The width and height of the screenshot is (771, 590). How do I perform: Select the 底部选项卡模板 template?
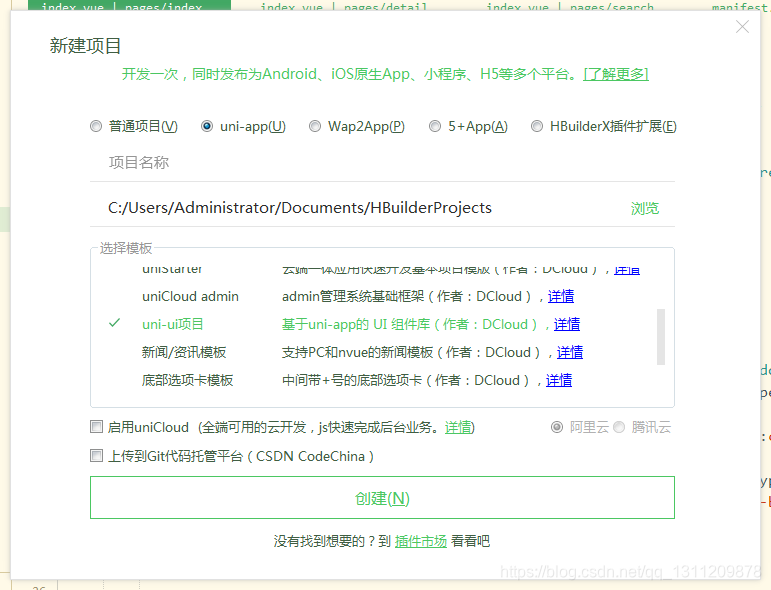pyautogui.click(x=187, y=381)
